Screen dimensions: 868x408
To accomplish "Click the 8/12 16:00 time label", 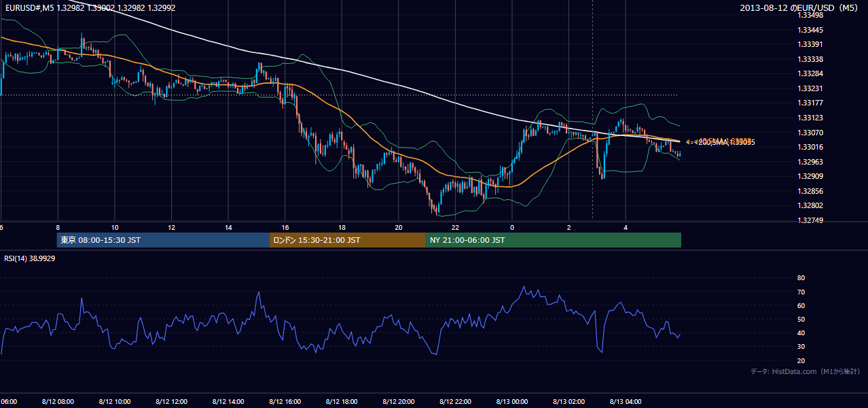I will [285, 401].
